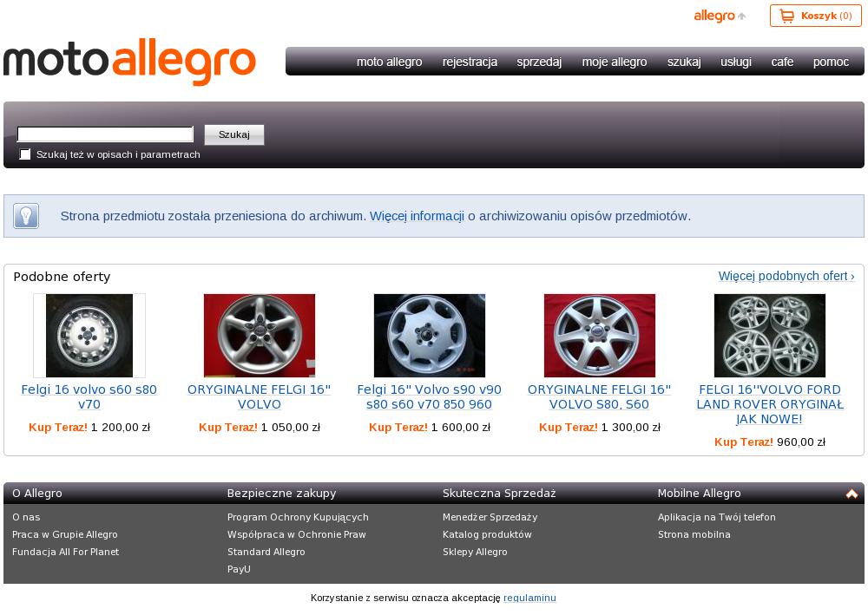Open Praca w Grupie Allegro link
The height and width of the screenshot is (615, 868).
65,534
